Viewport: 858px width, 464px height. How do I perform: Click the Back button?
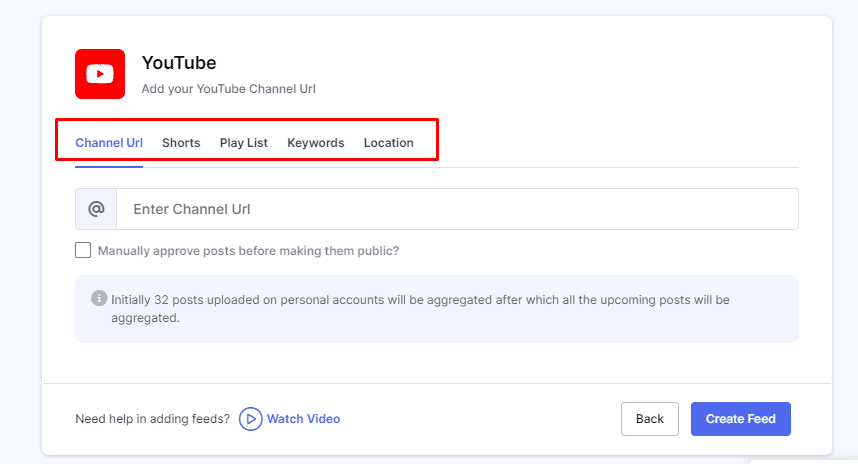[649, 419]
